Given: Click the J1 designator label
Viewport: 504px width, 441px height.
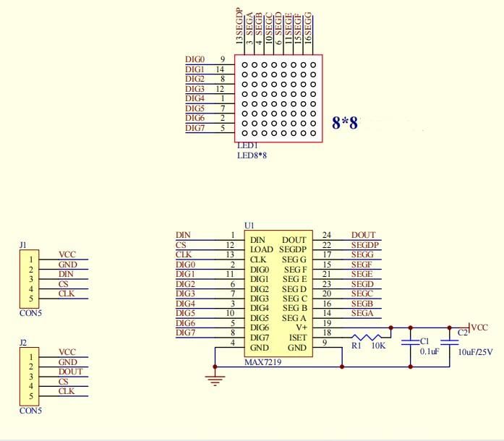Looking at the screenshot, I should click(23, 245).
